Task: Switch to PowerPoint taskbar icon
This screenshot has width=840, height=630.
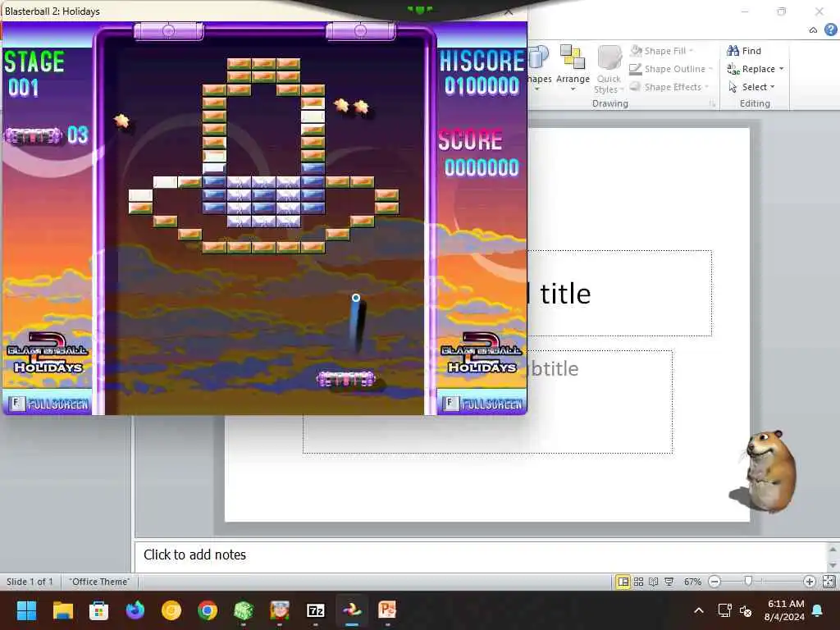Action: click(387, 610)
